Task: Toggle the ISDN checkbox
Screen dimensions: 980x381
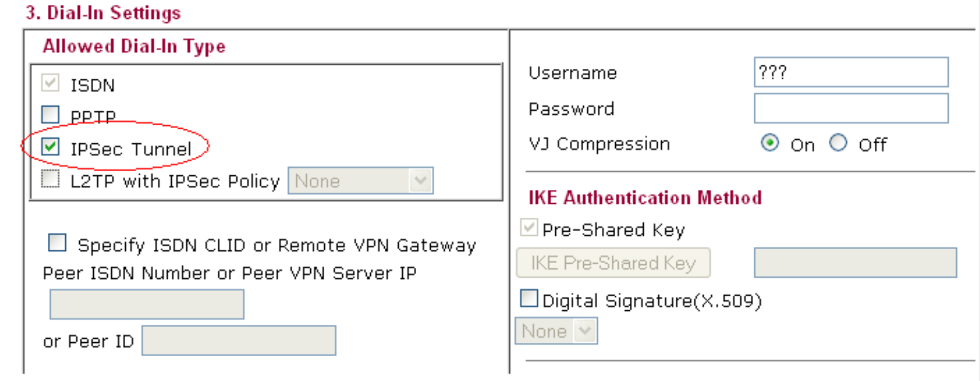Action: point(50,83)
